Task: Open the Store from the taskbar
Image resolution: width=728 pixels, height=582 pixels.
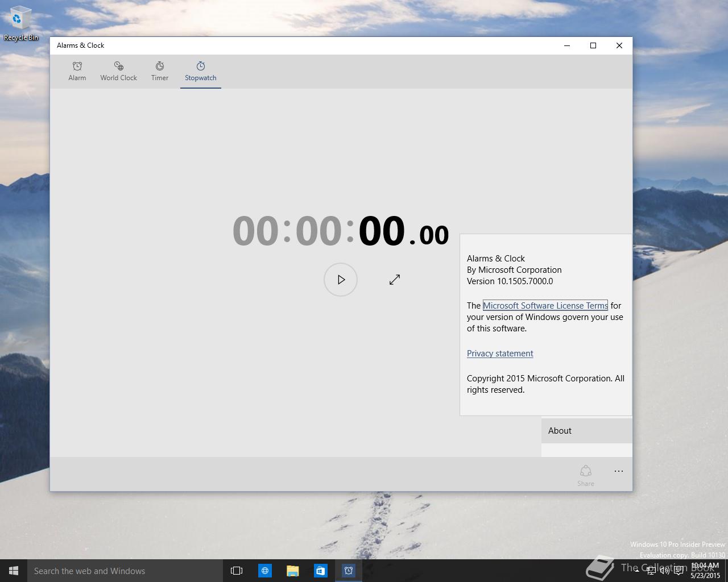Action: [321, 571]
